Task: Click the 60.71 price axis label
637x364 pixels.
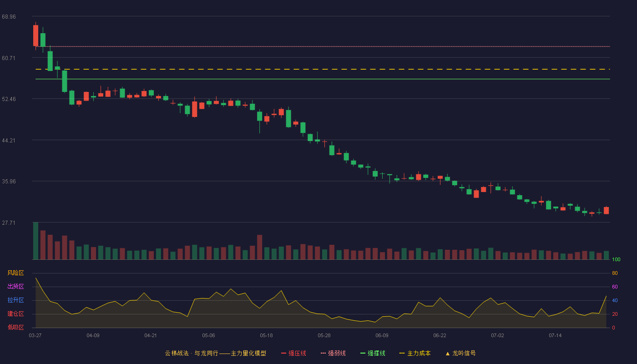Action: point(9,58)
